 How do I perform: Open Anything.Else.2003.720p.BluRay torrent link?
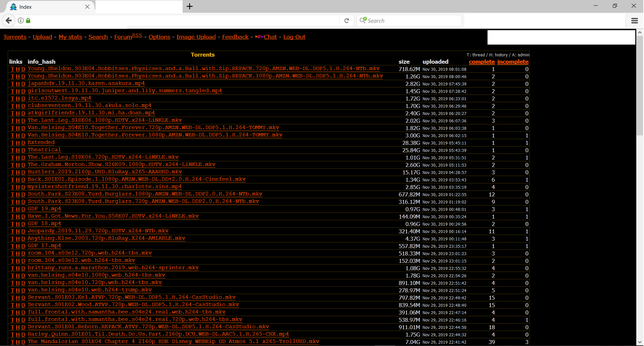pos(106,238)
